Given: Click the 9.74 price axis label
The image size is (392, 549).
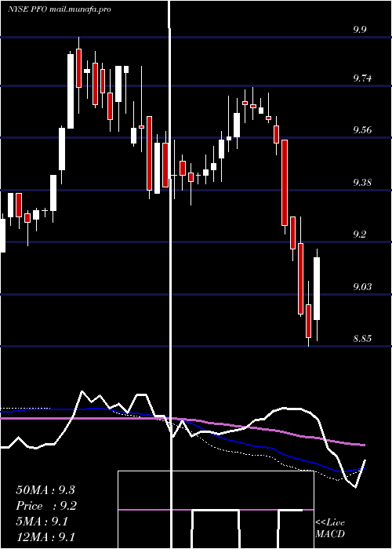Looking at the screenshot, I should [362, 78].
